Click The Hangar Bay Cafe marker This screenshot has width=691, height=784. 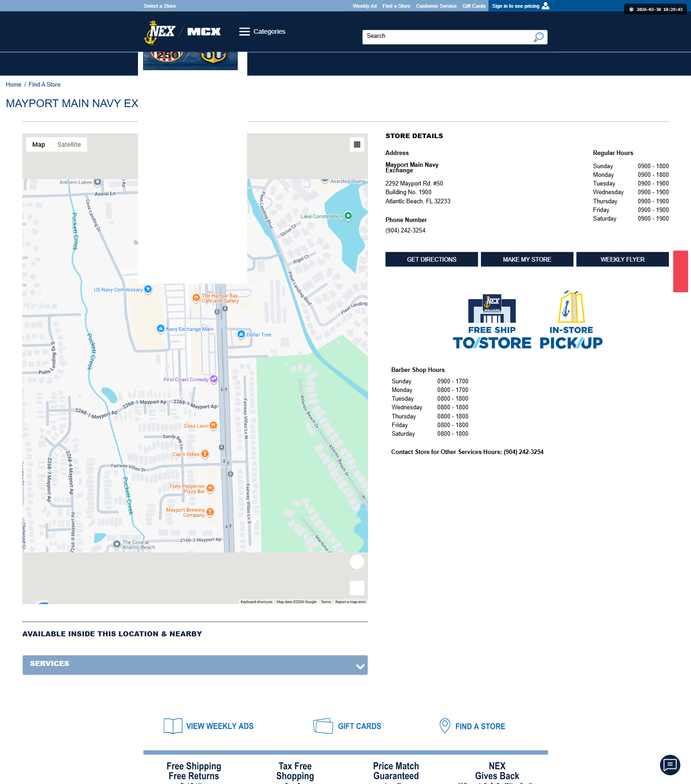tap(196, 298)
